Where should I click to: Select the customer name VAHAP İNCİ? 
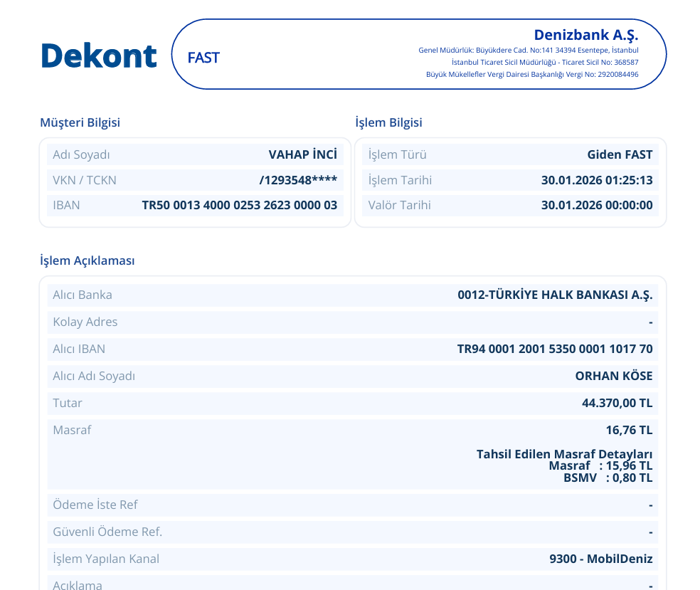[x=302, y=154]
